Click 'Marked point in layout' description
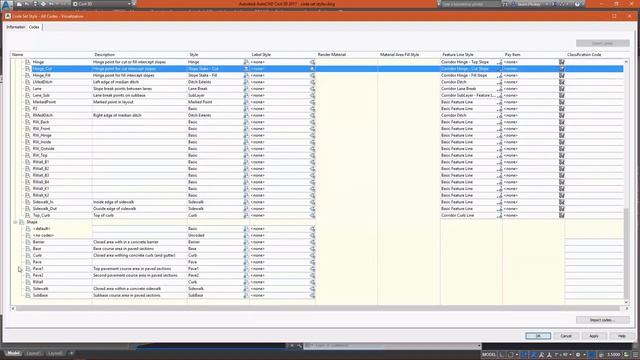The width and height of the screenshot is (640, 360). click(x=113, y=102)
